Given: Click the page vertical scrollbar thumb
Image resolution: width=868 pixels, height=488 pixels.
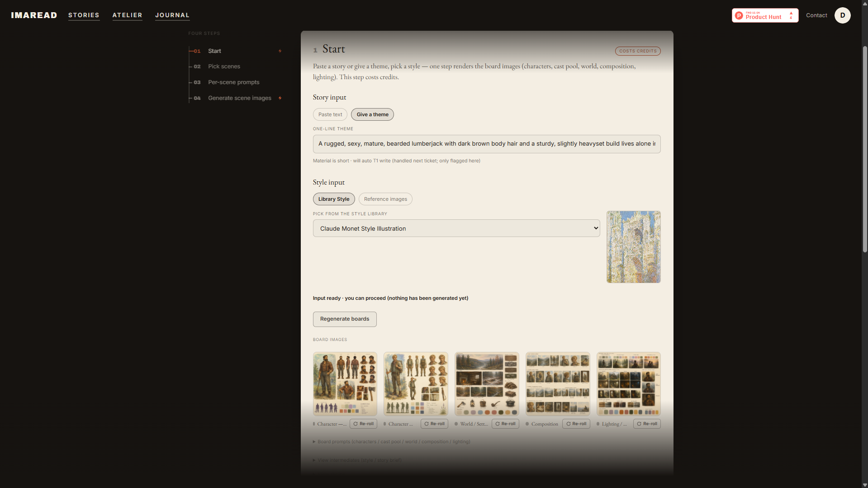Looking at the screenshot, I should tap(865, 149).
